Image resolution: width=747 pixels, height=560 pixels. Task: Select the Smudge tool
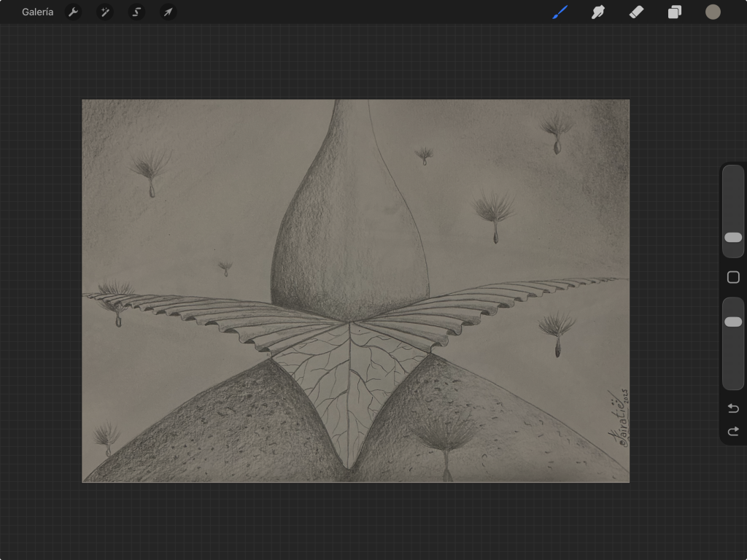598,12
